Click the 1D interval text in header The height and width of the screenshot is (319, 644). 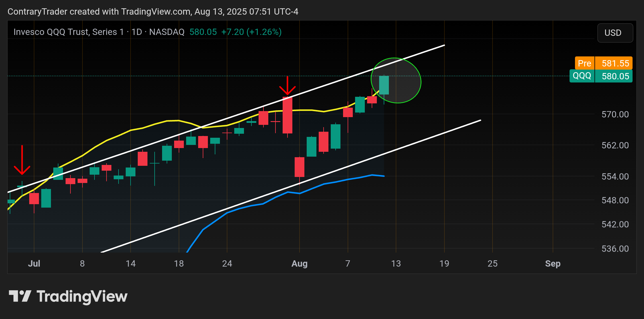click(x=137, y=32)
